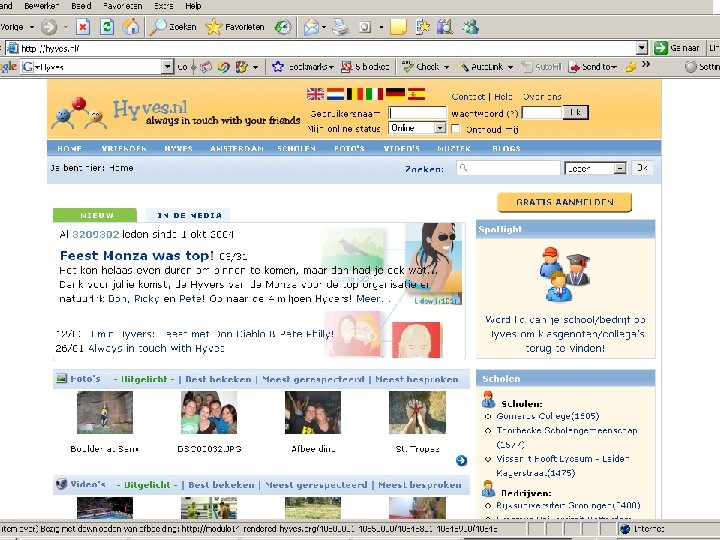Click the Ok search button
The width and height of the screenshot is (720, 540).
pyautogui.click(x=642, y=168)
